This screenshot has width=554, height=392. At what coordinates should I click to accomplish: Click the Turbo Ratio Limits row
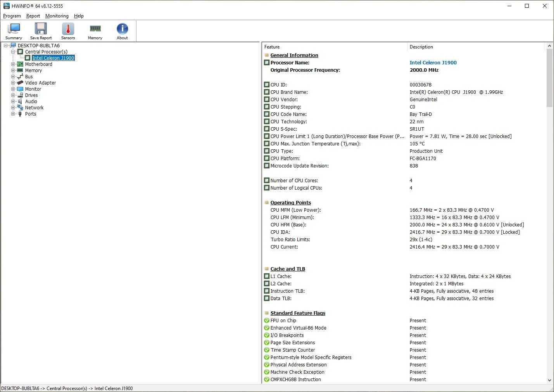coord(404,240)
